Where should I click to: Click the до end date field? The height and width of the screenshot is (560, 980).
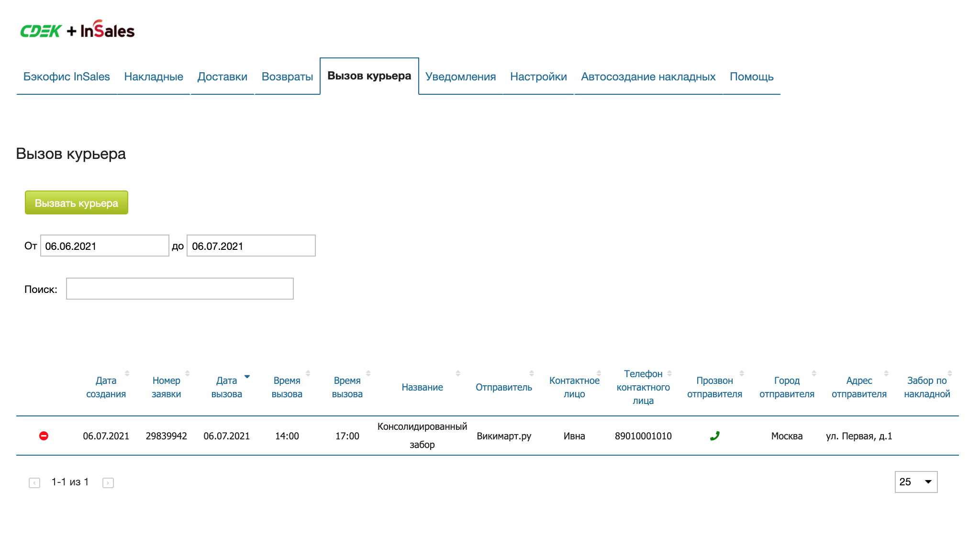coord(251,246)
